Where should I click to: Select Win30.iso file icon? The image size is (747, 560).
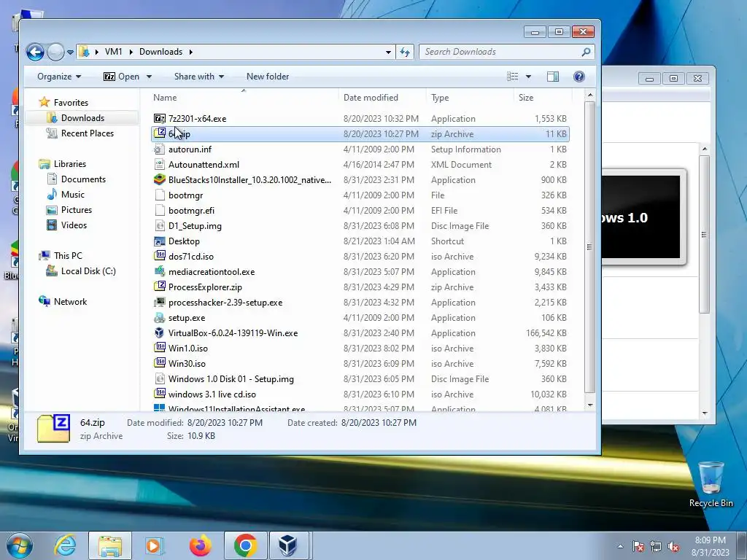pos(160,363)
